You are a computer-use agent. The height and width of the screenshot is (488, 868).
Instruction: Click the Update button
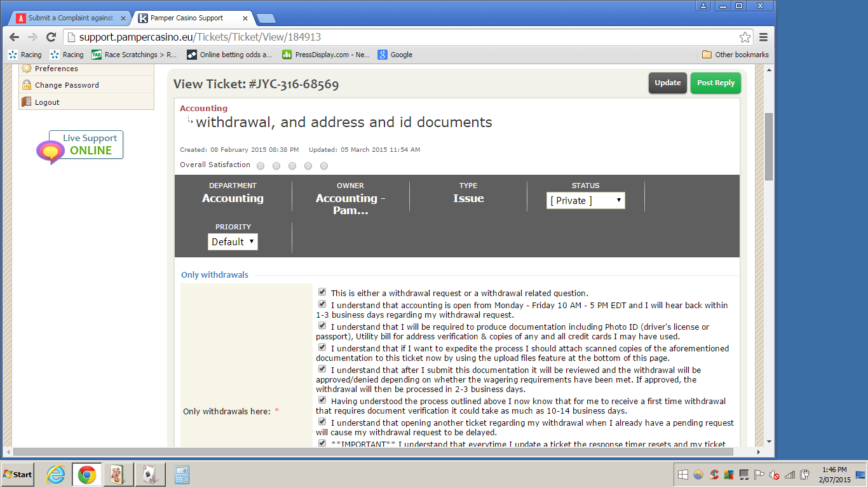pos(667,83)
